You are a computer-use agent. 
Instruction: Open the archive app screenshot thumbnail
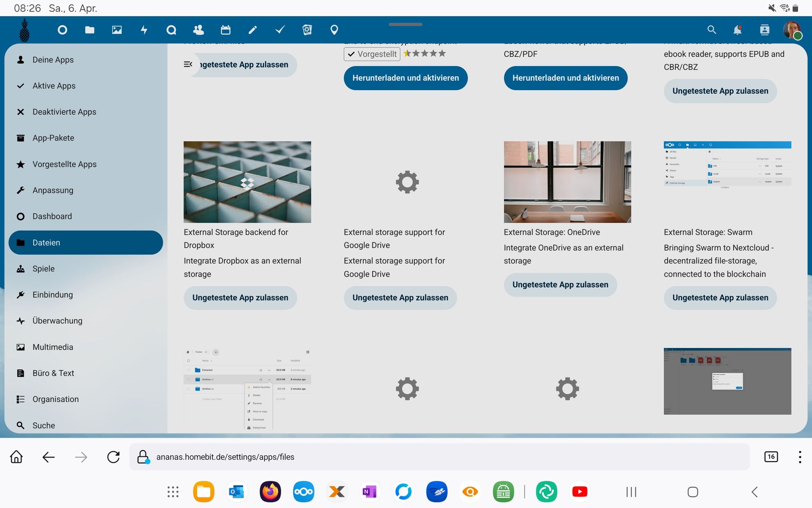click(247, 389)
